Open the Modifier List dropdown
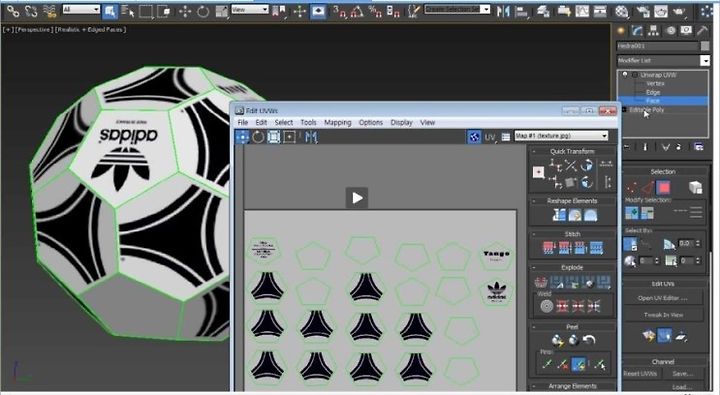This screenshot has height=395, width=720. coord(663,60)
